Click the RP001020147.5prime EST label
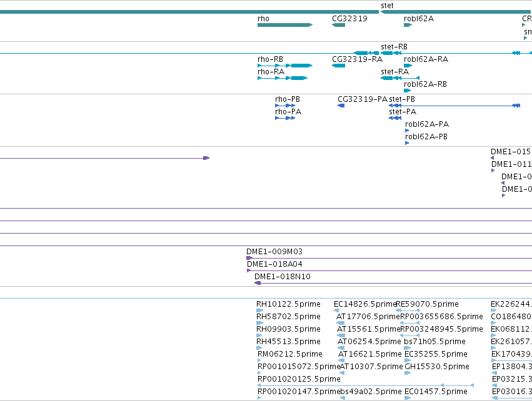The height and width of the screenshot is (401, 532). tap(299, 392)
